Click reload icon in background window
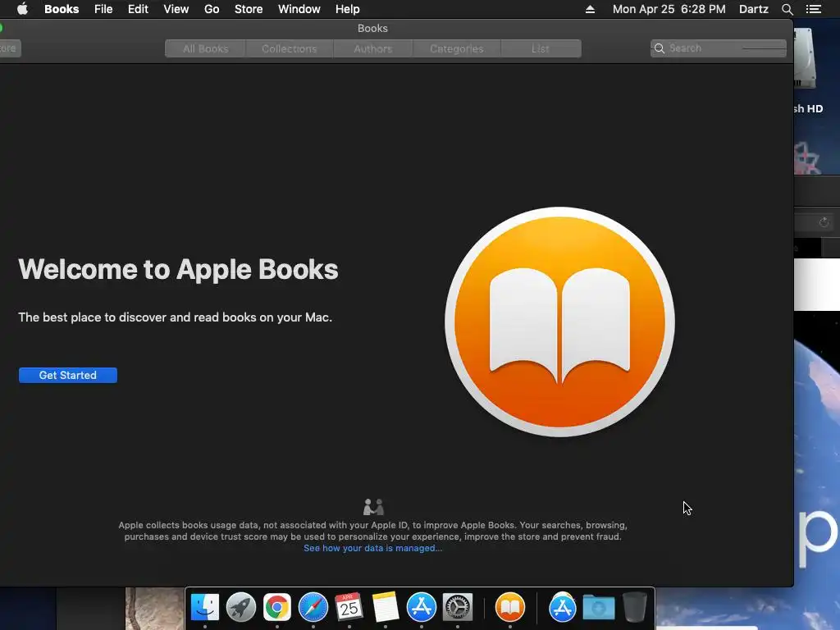This screenshot has width=840, height=630. pyautogui.click(x=824, y=222)
